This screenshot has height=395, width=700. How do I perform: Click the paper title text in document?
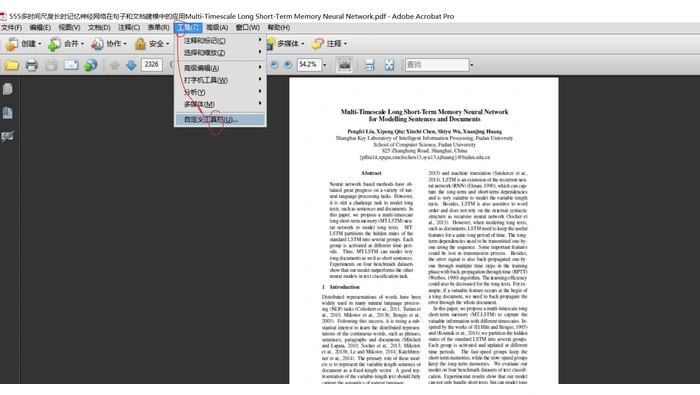click(x=425, y=116)
